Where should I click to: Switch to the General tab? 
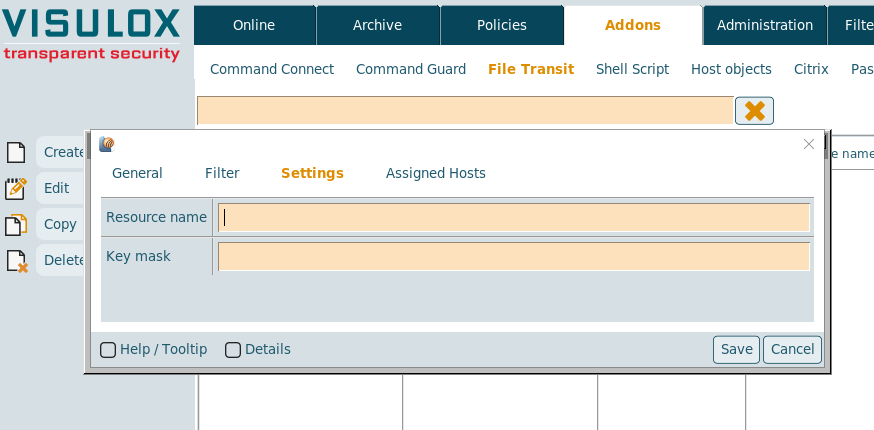point(137,173)
